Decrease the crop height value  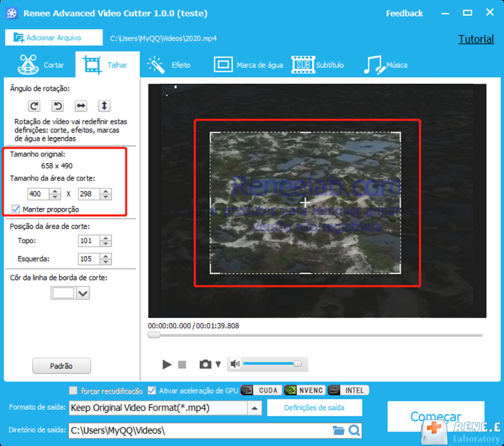point(106,197)
